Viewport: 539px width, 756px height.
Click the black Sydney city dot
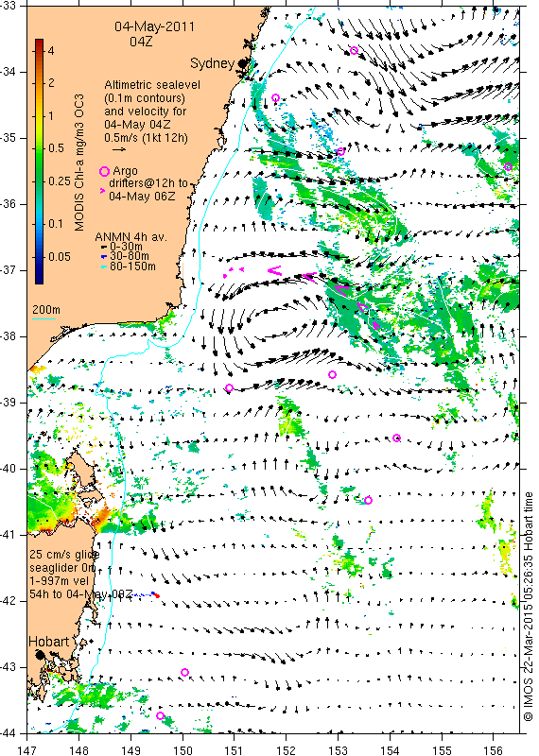[242, 63]
